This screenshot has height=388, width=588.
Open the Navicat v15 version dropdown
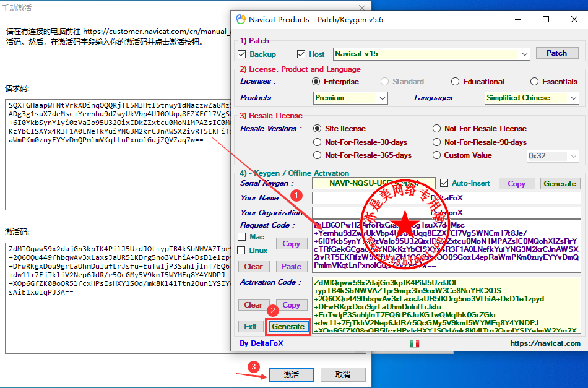(x=431, y=54)
